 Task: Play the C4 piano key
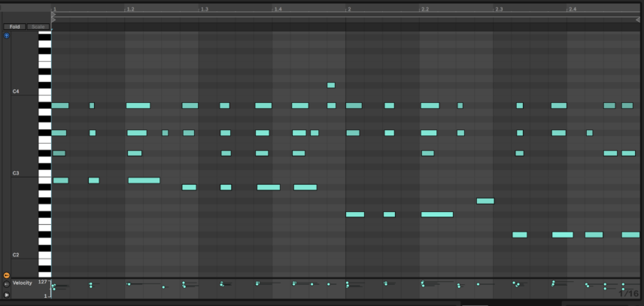pos(45,92)
